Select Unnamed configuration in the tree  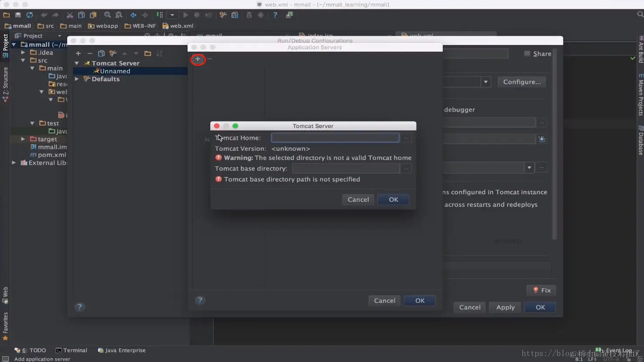coord(130,71)
